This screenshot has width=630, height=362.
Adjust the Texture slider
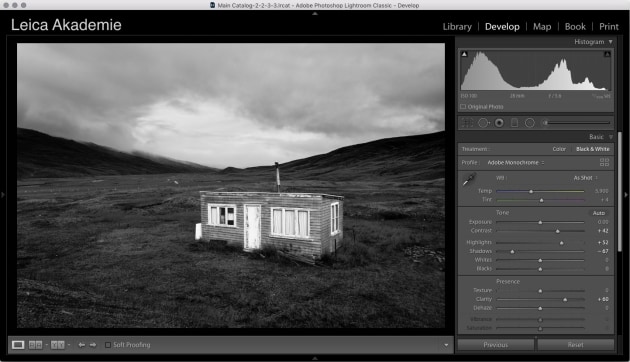pyautogui.click(x=540, y=290)
